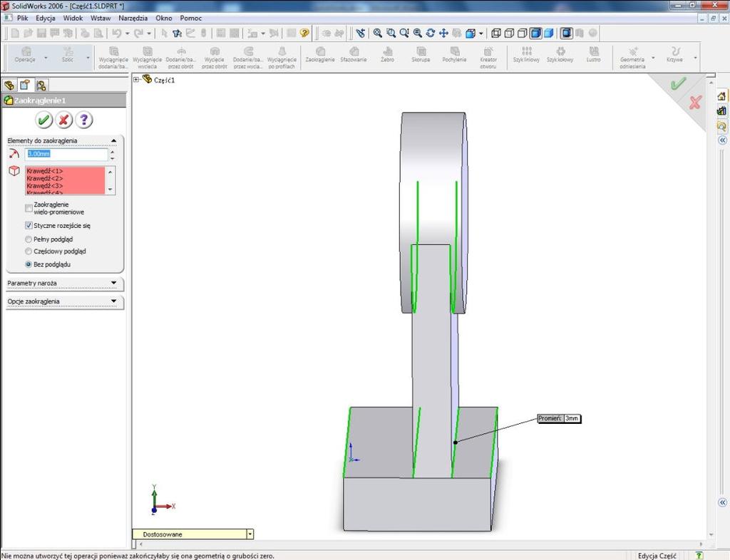730x560 pixels.
Task: Click the Zoom In/Out tool
Action: pos(404,33)
